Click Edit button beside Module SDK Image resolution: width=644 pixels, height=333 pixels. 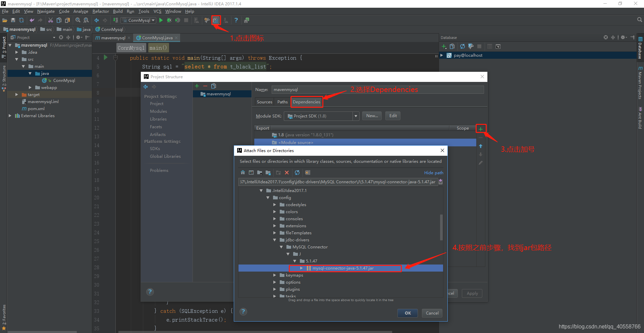pyautogui.click(x=393, y=116)
